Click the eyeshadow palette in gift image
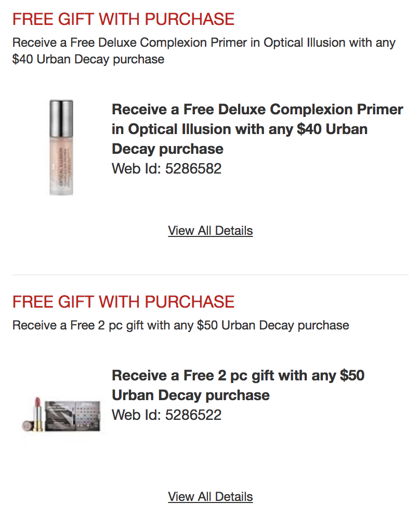 (x=73, y=416)
